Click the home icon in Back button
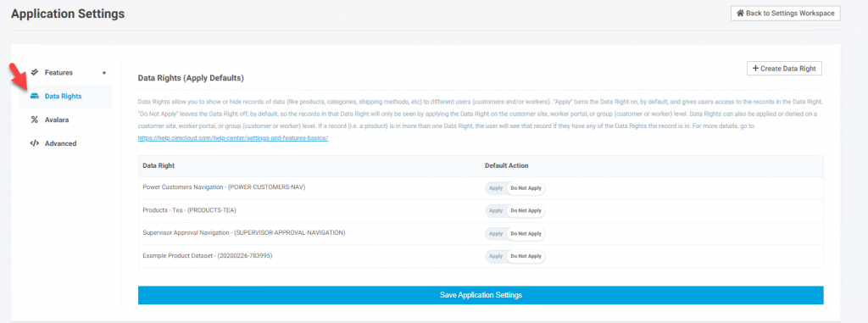This screenshot has height=323, width=868. [740, 14]
